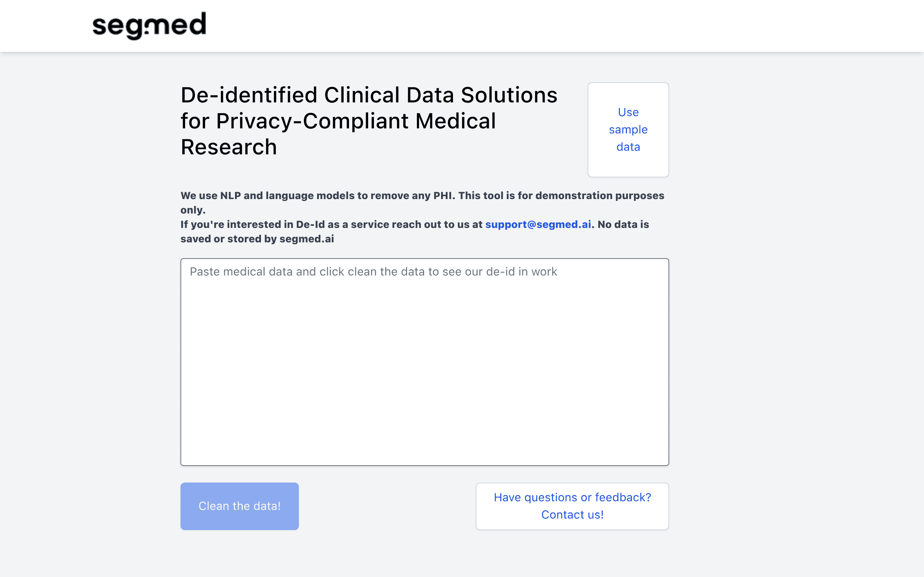Click the word 'only.' in the description
This screenshot has height=577, width=924.
pos(193,210)
